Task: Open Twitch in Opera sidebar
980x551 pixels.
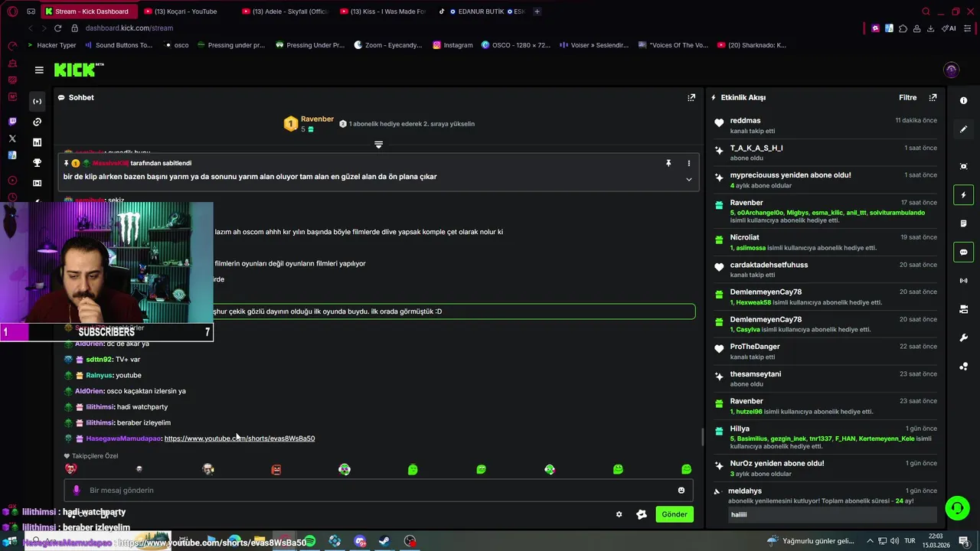Action: click(12, 122)
